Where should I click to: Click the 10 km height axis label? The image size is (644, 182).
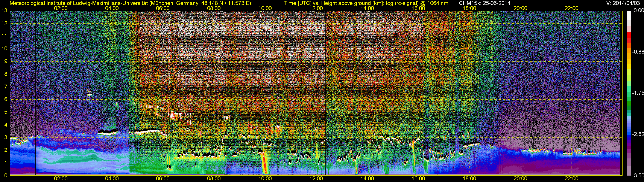click(x=5, y=49)
